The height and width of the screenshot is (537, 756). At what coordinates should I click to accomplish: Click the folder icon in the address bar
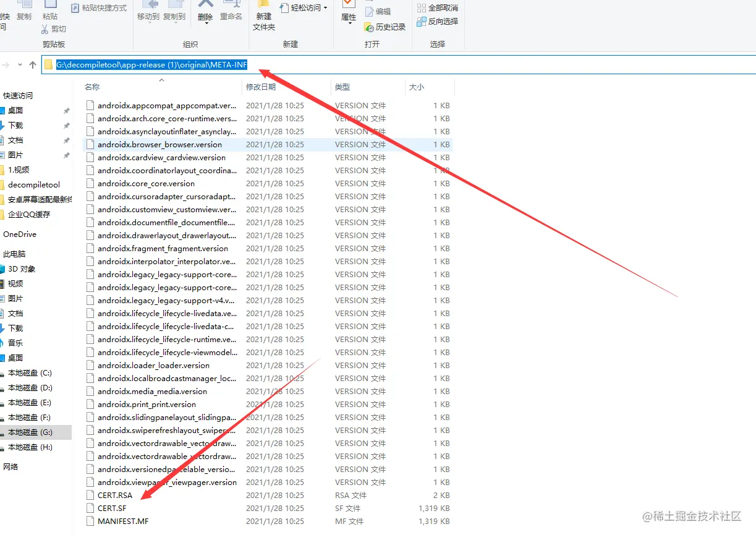[x=49, y=65]
